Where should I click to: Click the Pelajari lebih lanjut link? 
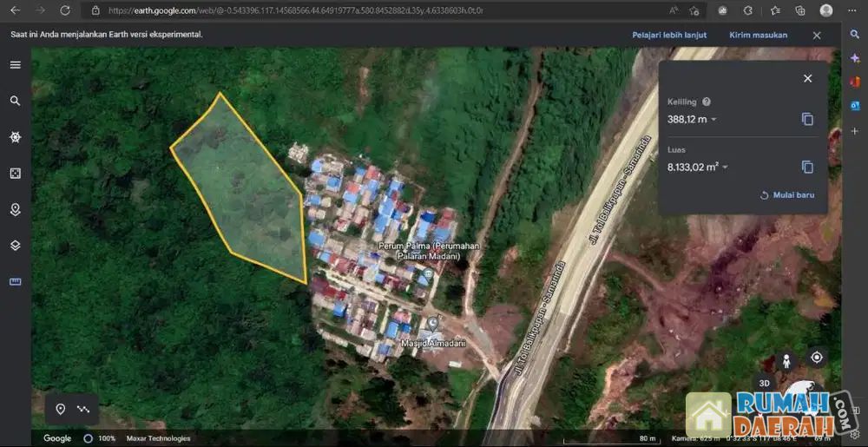pos(669,36)
